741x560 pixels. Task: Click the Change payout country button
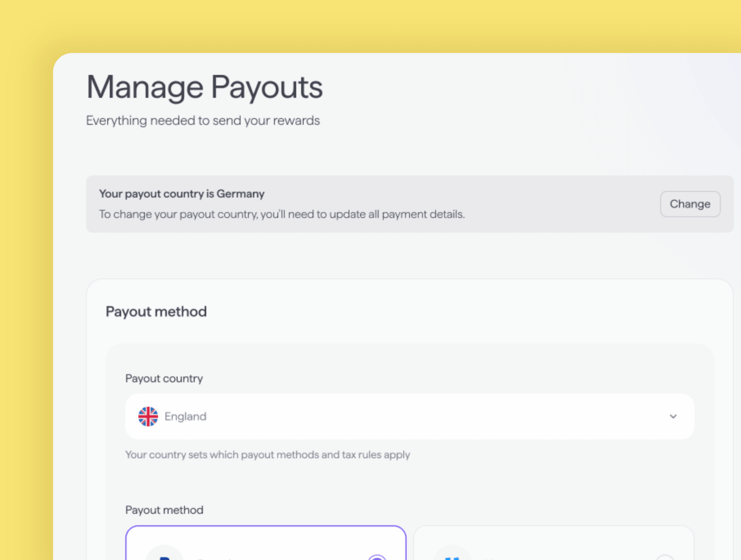point(690,204)
